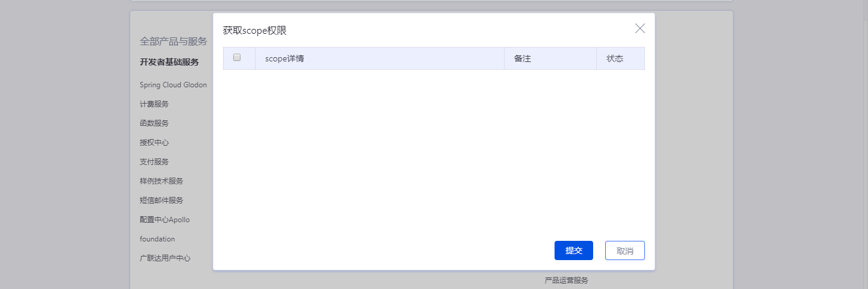Open 开发者基础服务 category
This screenshot has height=289, width=868.
pos(169,62)
